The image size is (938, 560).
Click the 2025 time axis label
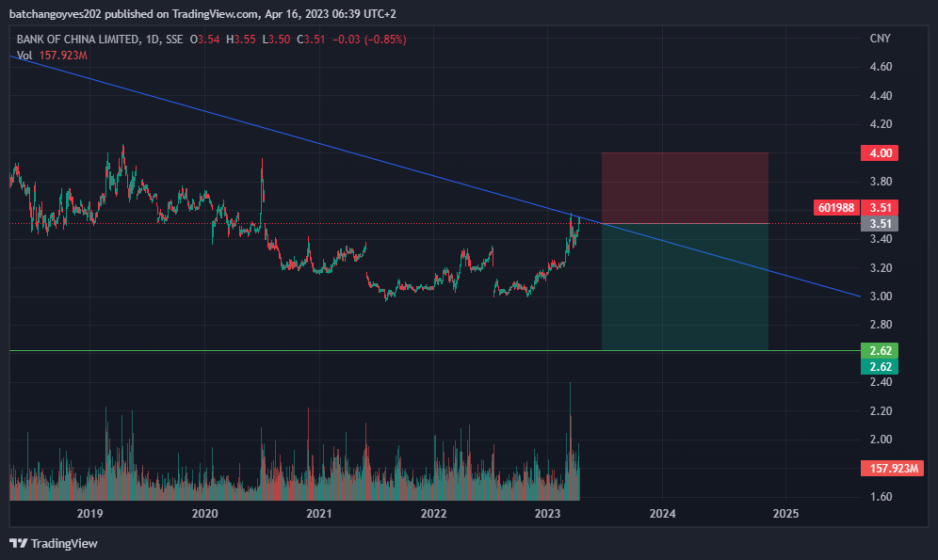[785, 513]
